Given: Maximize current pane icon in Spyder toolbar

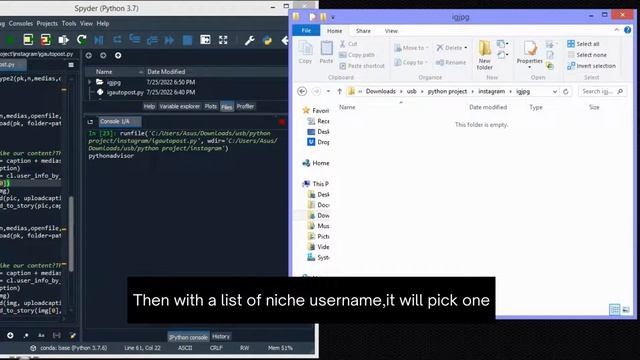Looking at the screenshot, I should (x=205, y=40).
